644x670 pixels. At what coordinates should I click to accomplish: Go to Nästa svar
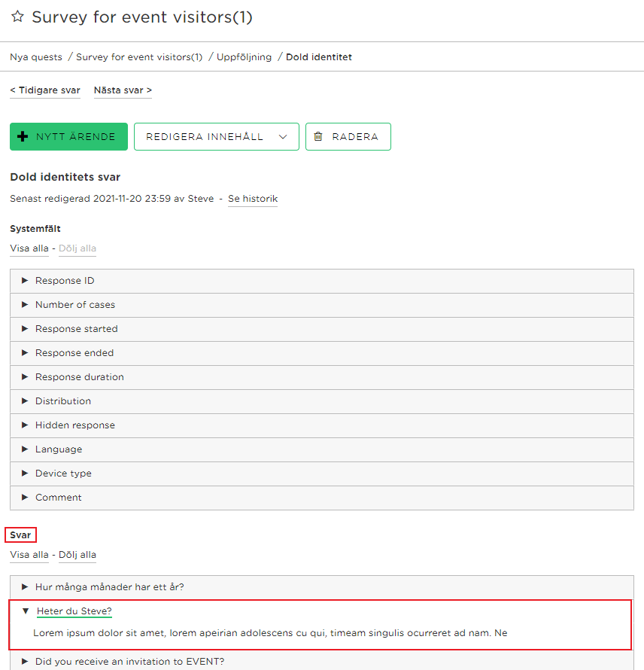(123, 90)
